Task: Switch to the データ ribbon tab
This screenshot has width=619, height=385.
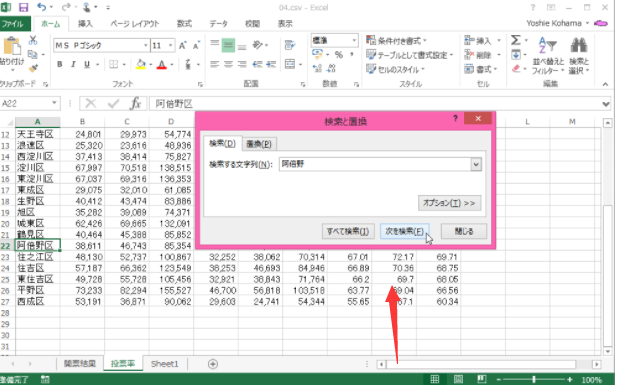Action: [218, 24]
